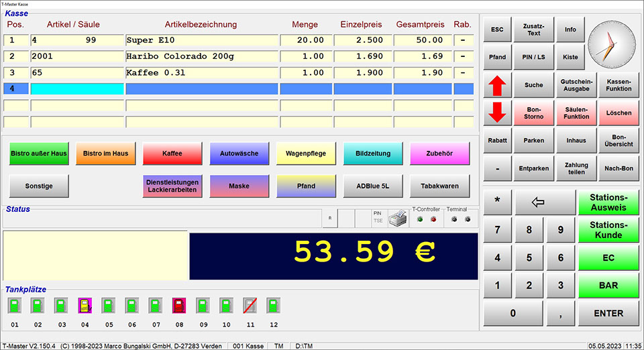The width and height of the screenshot is (644, 350).
Task: Click the receipt printer icon in Status
Action: (398, 219)
